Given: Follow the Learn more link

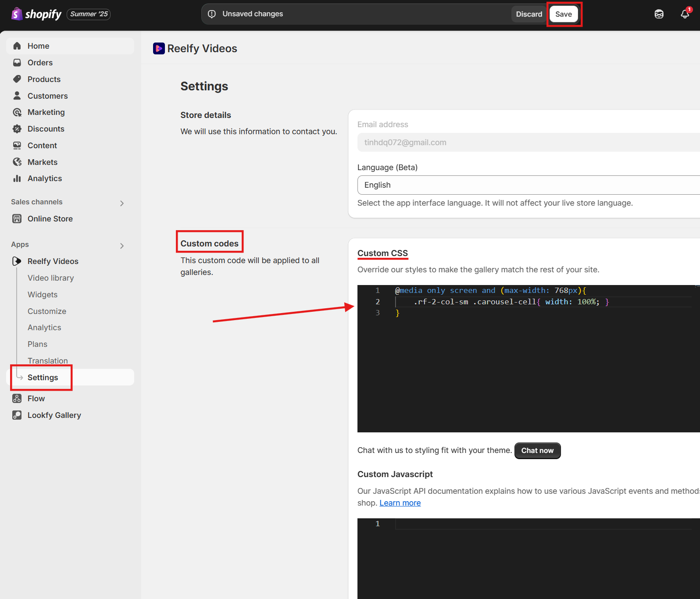Looking at the screenshot, I should (400, 503).
